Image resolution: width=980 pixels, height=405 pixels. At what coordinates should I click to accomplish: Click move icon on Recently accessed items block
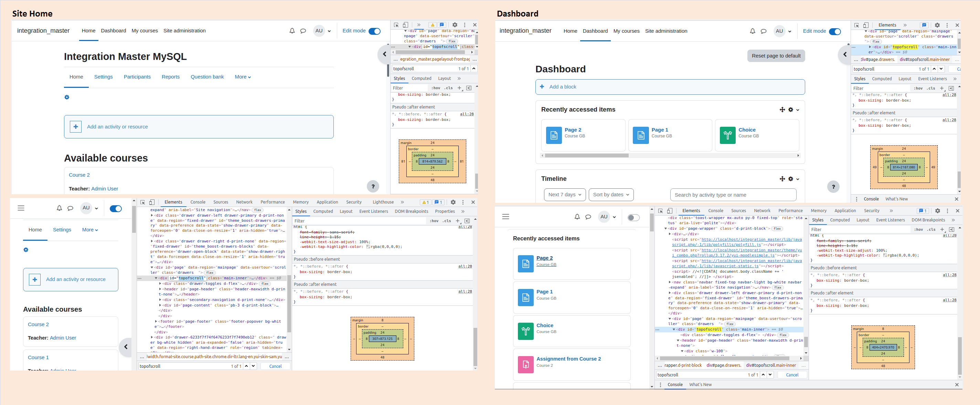tap(782, 110)
